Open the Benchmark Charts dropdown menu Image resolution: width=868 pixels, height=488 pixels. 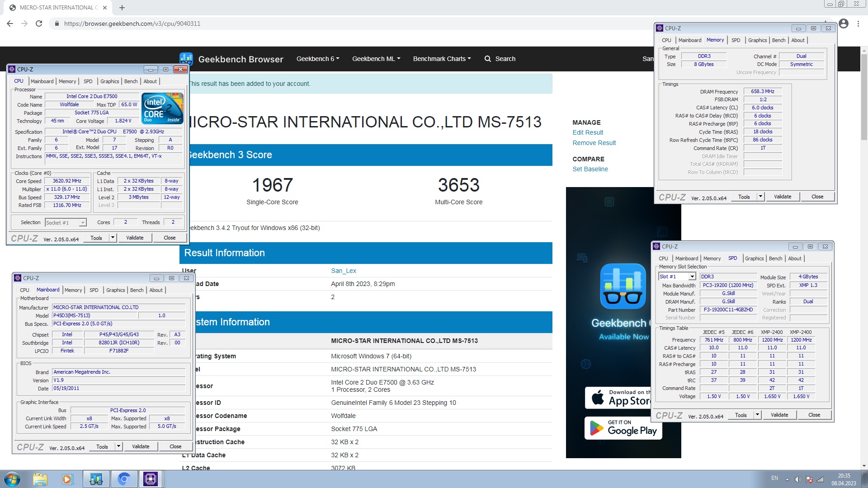coord(442,59)
